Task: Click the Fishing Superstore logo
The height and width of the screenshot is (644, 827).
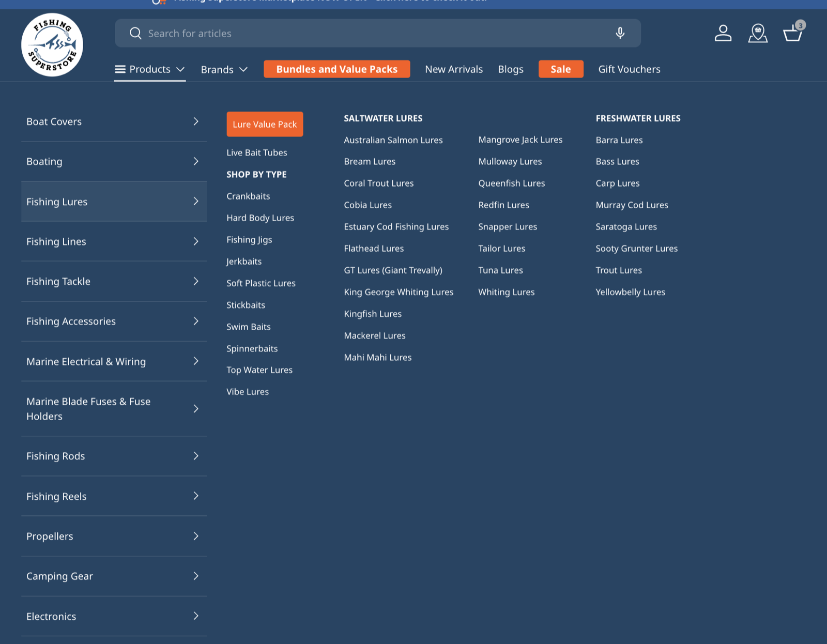Action: click(52, 45)
